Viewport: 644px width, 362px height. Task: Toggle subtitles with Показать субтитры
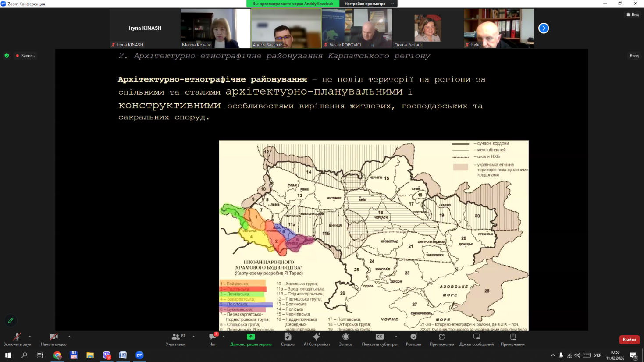pyautogui.click(x=379, y=337)
